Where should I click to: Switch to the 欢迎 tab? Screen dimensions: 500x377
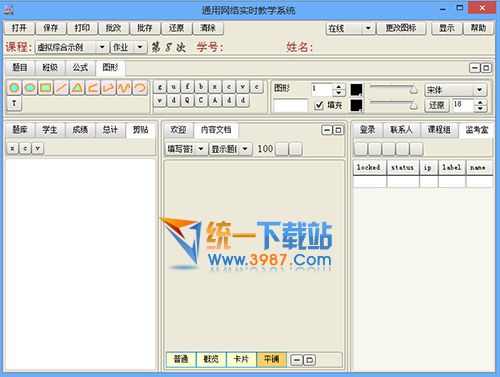pyautogui.click(x=178, y=130)
